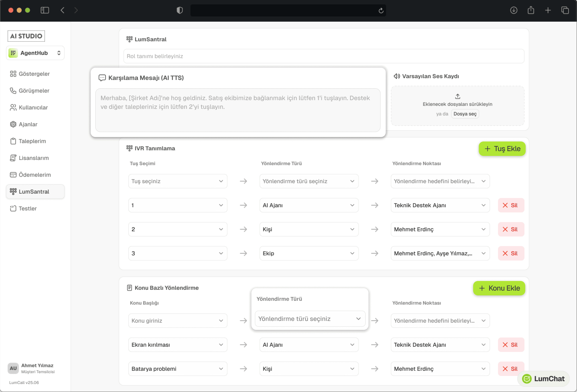Toggle the browser sidebar icon
577x392 pixels.
pos(45,10)
